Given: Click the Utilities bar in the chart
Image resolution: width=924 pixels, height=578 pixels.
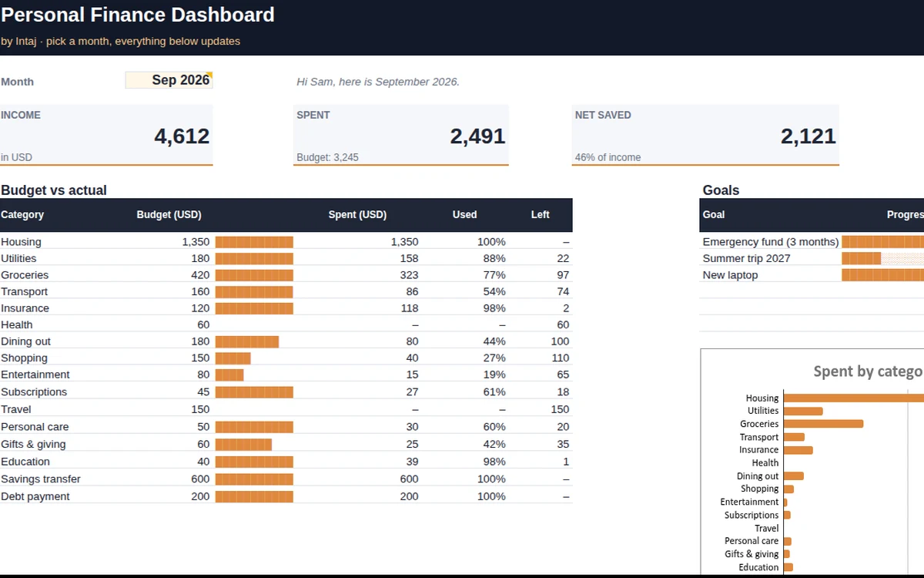Looking at the screenshot, I should [803, 411].
